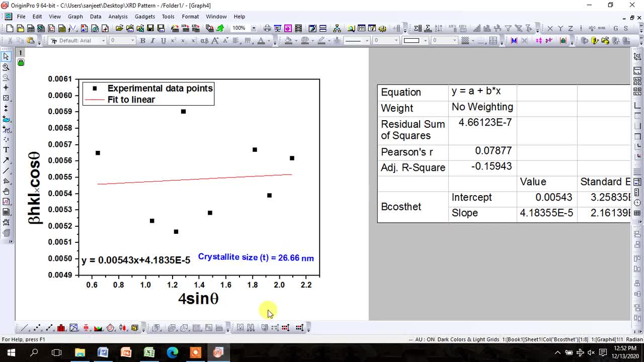Toggle Italic formatting

[152, 41]
